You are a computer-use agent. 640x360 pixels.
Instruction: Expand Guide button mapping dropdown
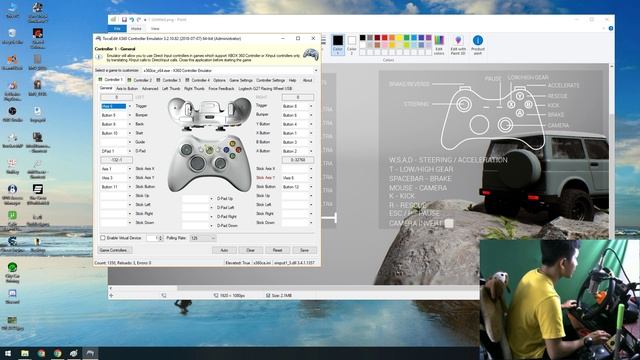[130, 142]
